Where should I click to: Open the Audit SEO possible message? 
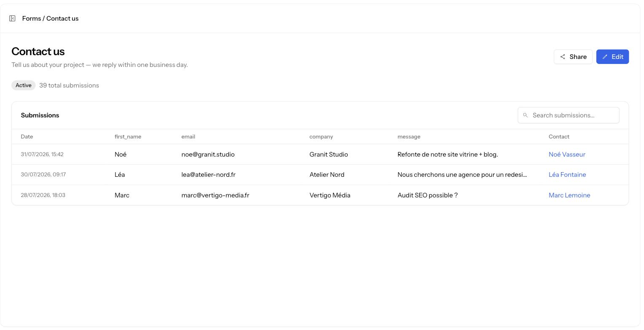tap(427, 195)
